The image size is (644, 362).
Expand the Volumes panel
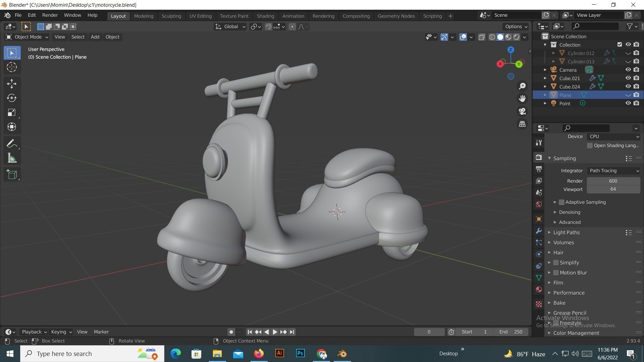coord(549,243)
